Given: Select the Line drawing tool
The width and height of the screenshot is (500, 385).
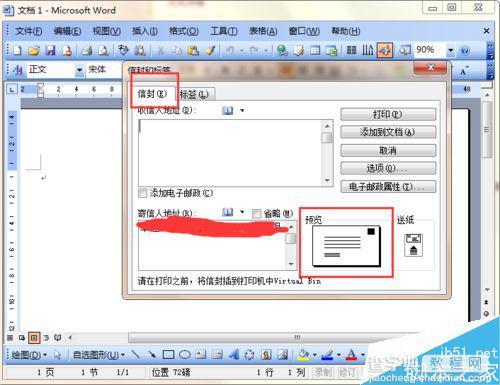Looking at the screenshot, I should [x=136, y=354].
